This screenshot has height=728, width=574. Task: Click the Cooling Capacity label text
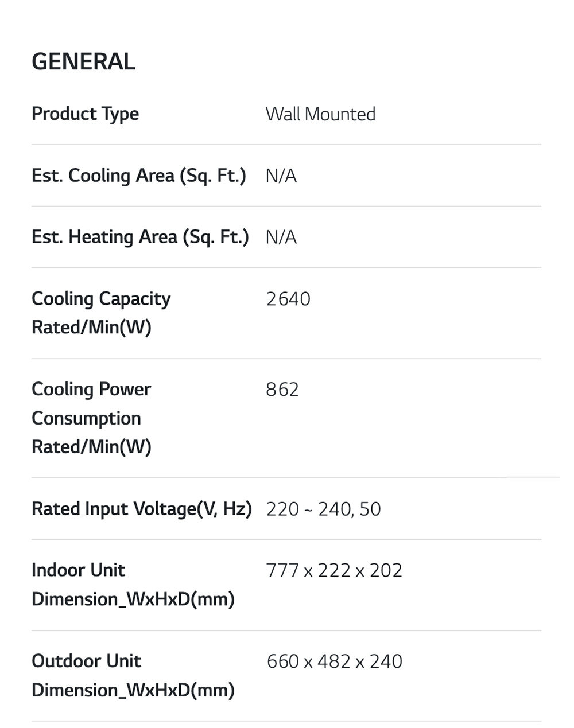coord(101,299)
